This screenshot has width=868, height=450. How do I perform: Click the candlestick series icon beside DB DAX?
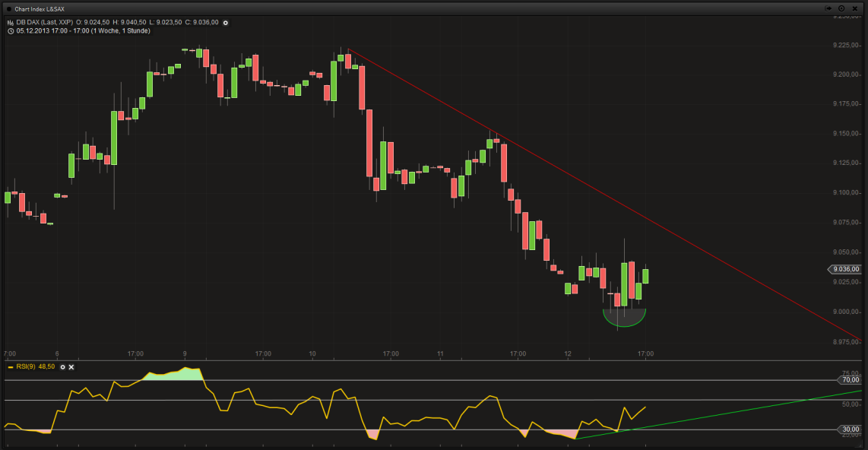[10, 22]
